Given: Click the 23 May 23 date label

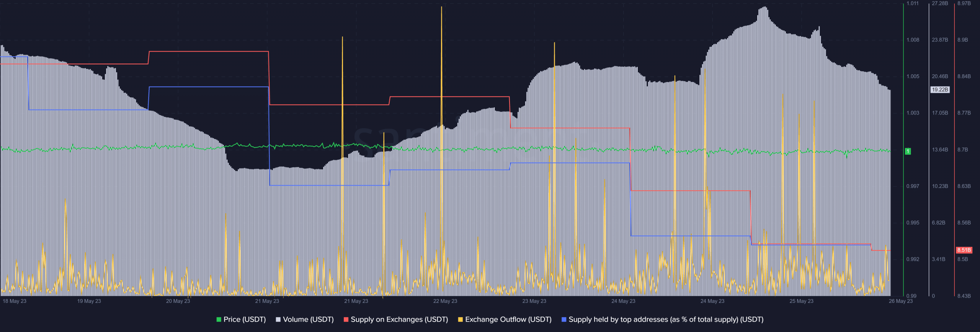Looking at the screenshot, I should 534,301.
